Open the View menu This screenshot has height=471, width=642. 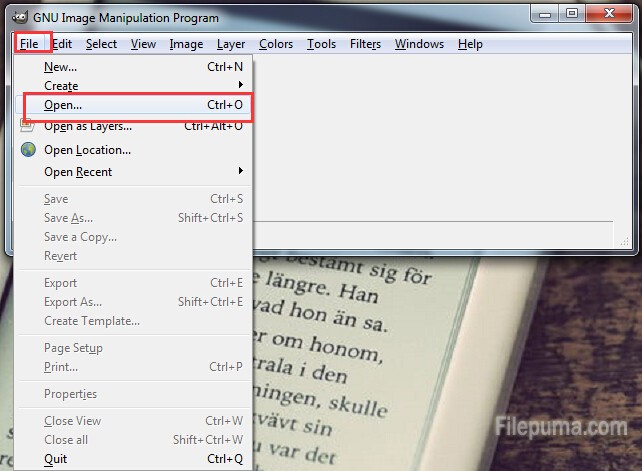click(x=143, y=44)
